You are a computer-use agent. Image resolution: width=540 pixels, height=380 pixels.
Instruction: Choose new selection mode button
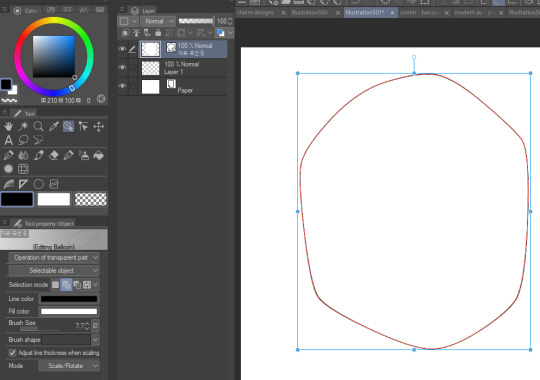pos(55,285)
